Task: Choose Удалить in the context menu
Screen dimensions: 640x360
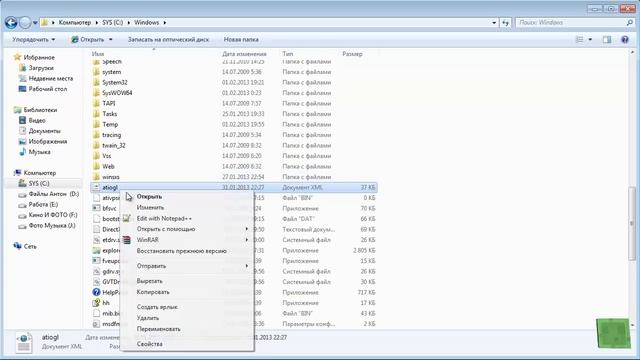Action: [x=187, y=318]
